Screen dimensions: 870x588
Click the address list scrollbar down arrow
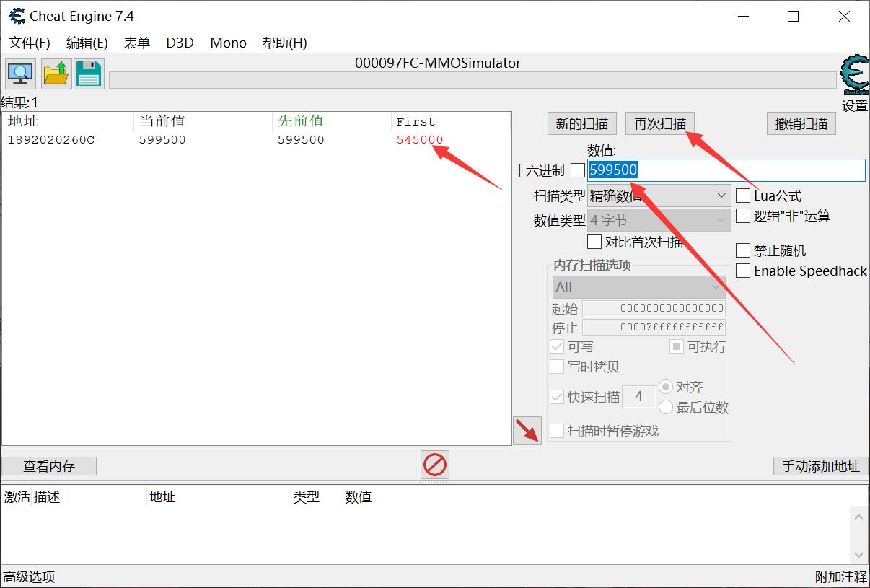tap(858, 555)
